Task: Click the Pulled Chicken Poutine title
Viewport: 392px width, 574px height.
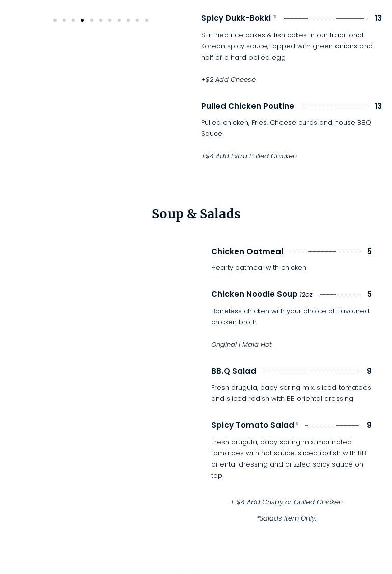Action: click(x=247, y=106)
